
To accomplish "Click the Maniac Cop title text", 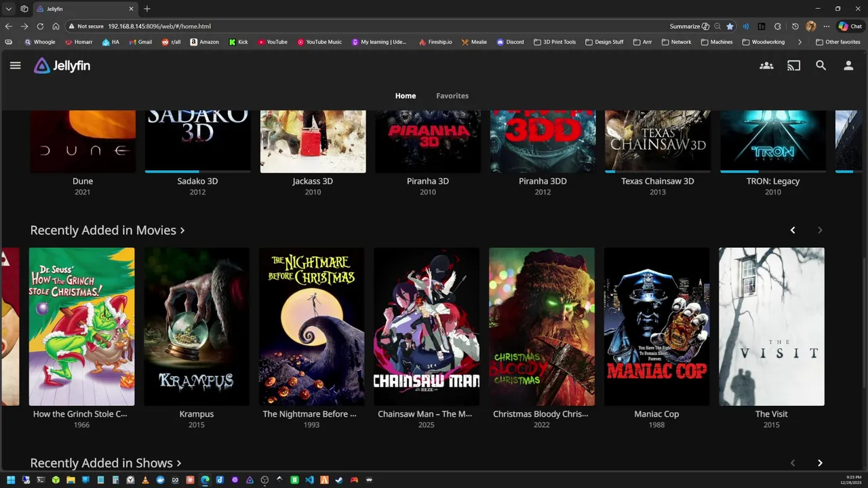I will click(656, 414).
